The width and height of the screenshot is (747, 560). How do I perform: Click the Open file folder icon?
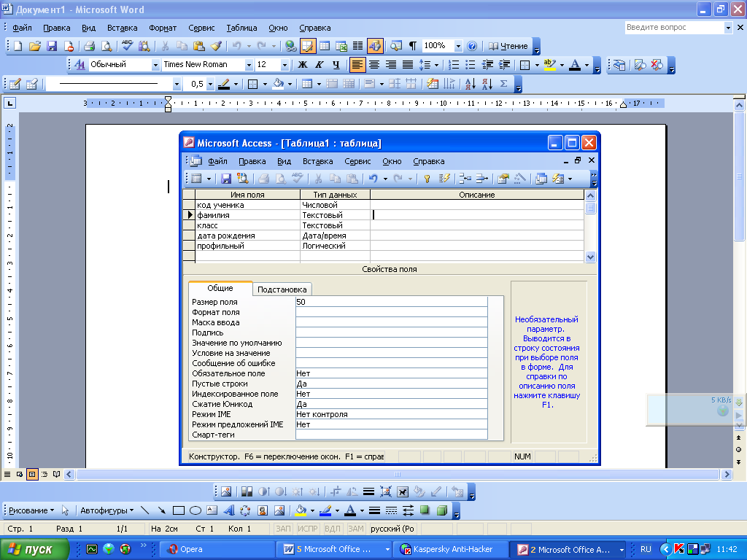click(35, 46)
